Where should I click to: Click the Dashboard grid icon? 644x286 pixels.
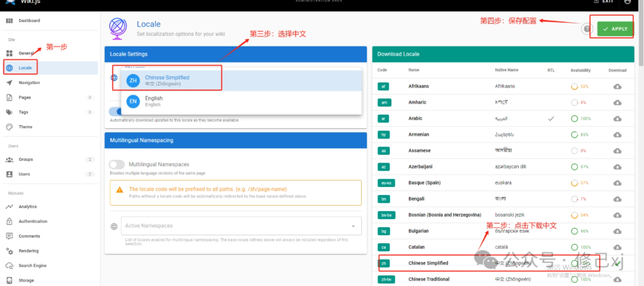[10, 20]
